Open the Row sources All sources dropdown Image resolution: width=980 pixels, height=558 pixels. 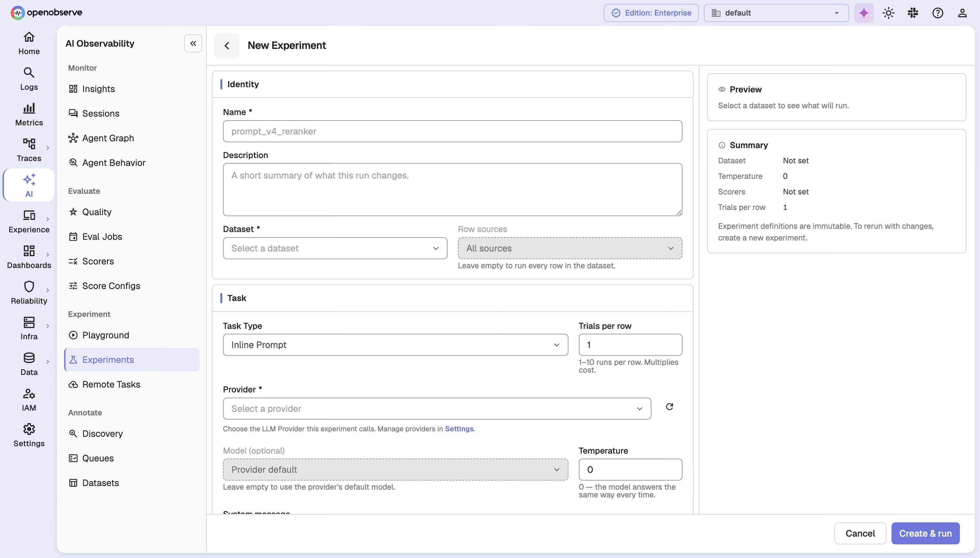[569, 248]
